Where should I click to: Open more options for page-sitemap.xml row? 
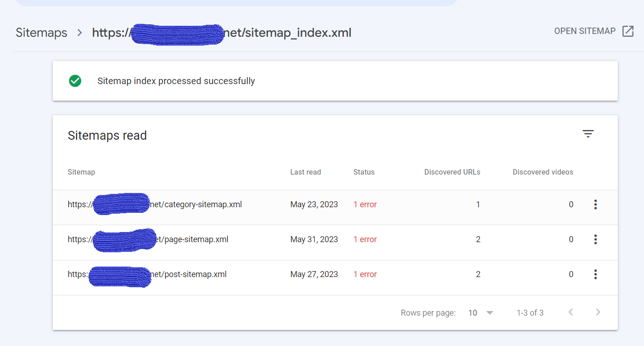pyautogui.click(x=595, y=239)
